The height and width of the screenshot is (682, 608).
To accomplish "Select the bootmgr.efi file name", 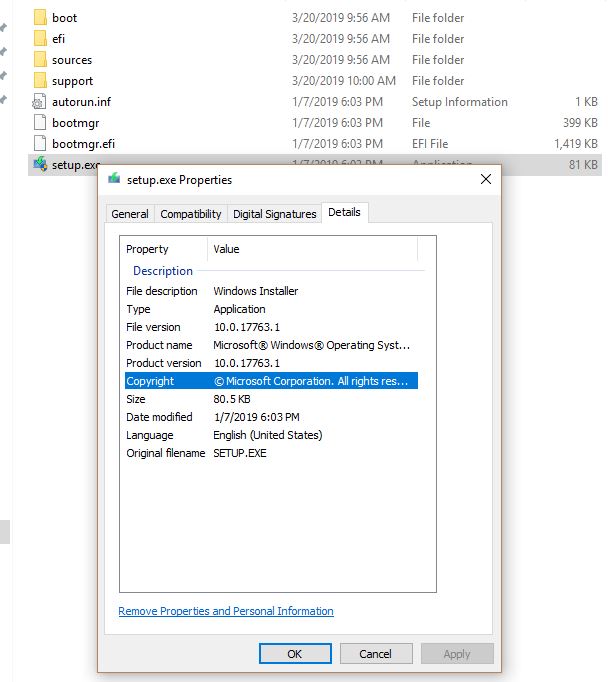I will pos(84,144).
